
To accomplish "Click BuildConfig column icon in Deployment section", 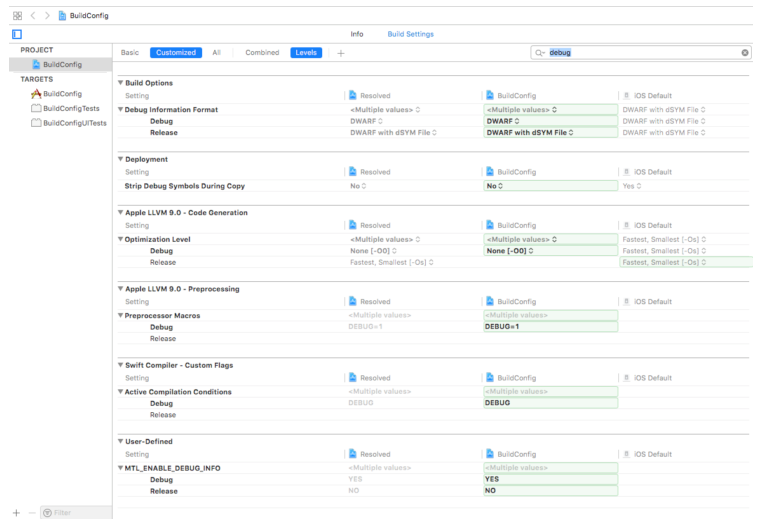I will tap(490, 171).
